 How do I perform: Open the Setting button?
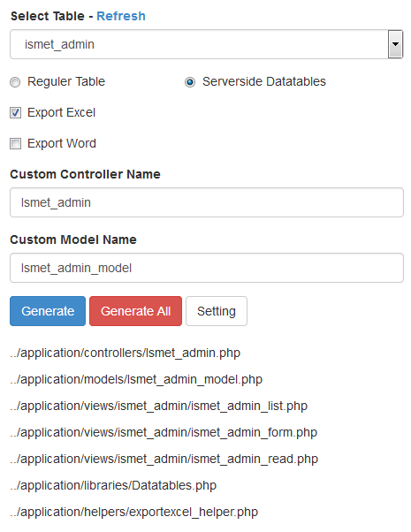click(x=217, y=311)
